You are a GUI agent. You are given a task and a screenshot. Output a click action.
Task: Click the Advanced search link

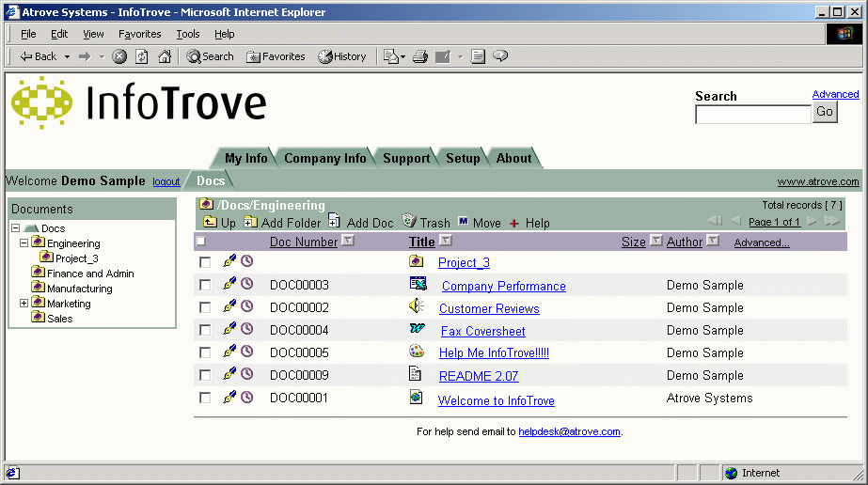click(x=835, y=94)
